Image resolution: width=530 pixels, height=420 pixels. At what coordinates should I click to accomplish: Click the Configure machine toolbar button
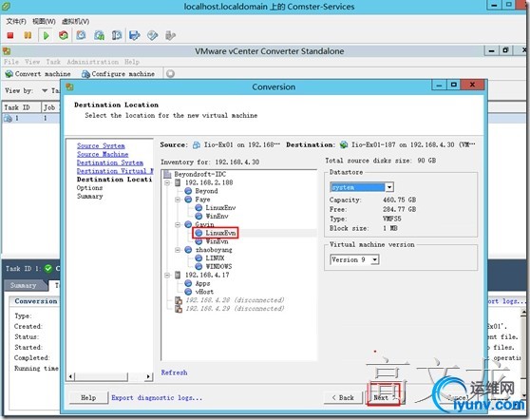click(x=119, y=74)
